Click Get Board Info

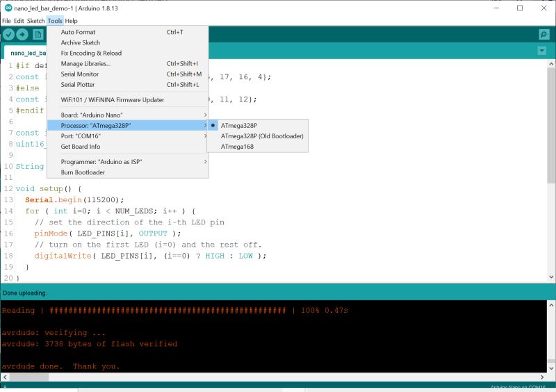point(128,147)
